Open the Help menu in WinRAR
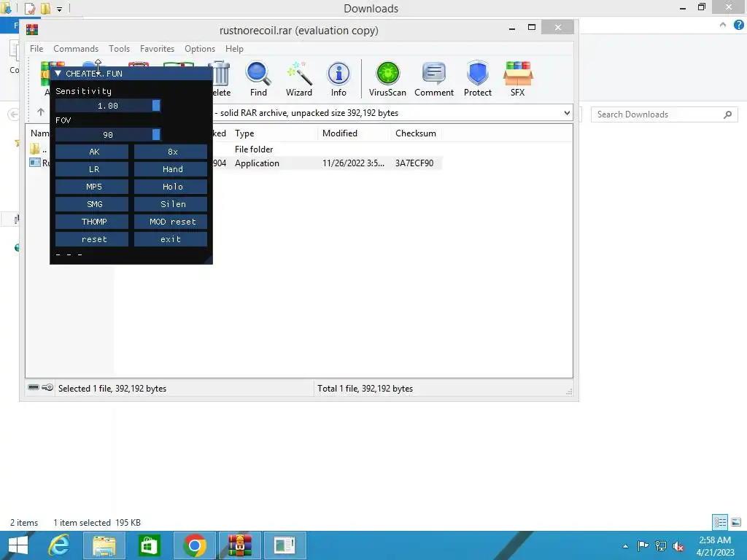 [234, 49]
